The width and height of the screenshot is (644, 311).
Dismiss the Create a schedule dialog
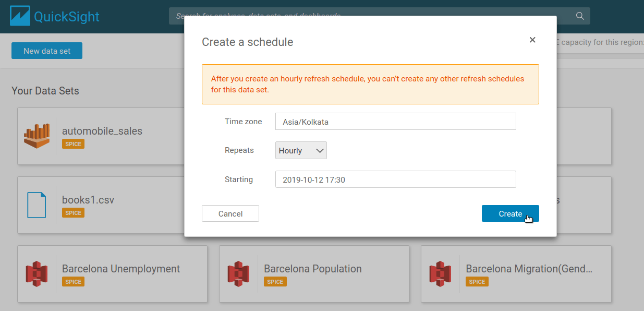click(532, 40)
